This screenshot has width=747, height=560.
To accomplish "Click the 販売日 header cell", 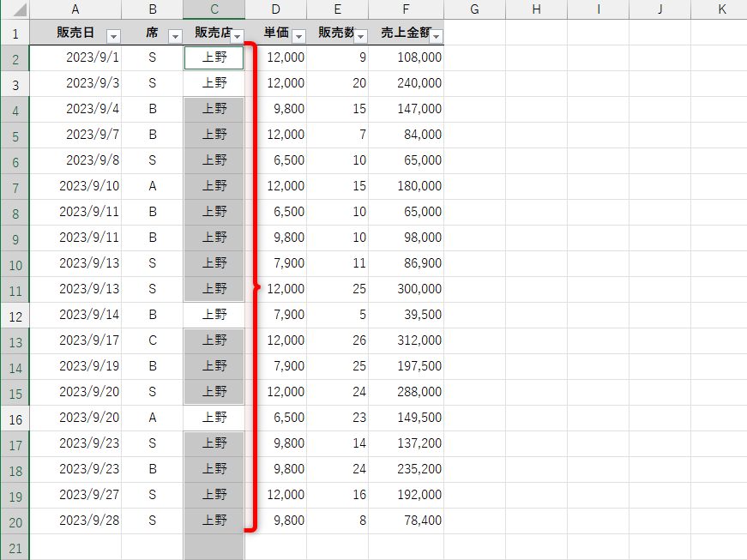I will [x=75, y=33].
